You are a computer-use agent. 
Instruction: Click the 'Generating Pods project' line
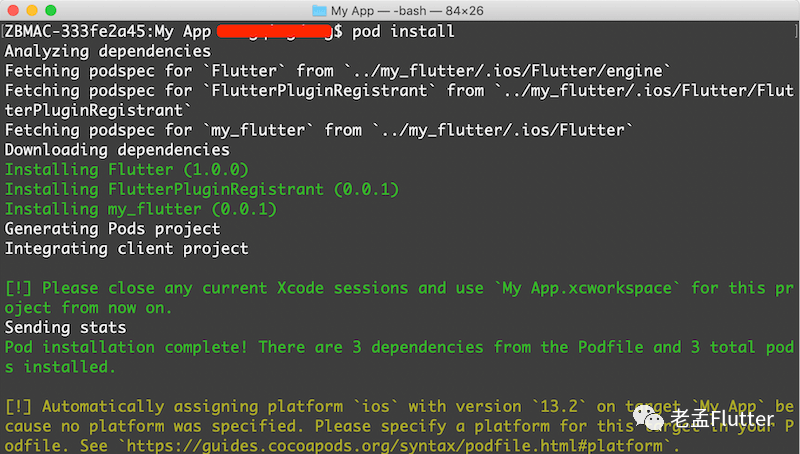point(113,229)
